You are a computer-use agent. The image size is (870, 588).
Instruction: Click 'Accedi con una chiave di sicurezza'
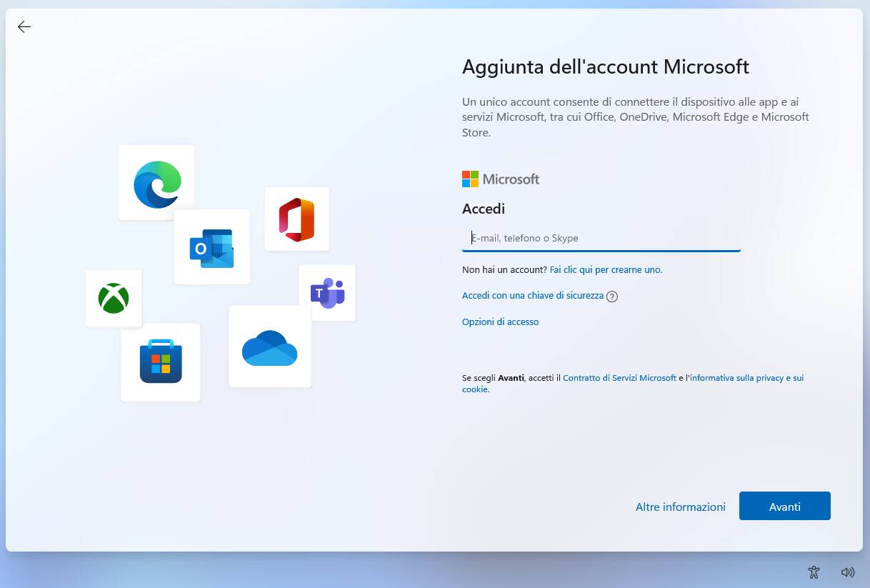[533, 296]
